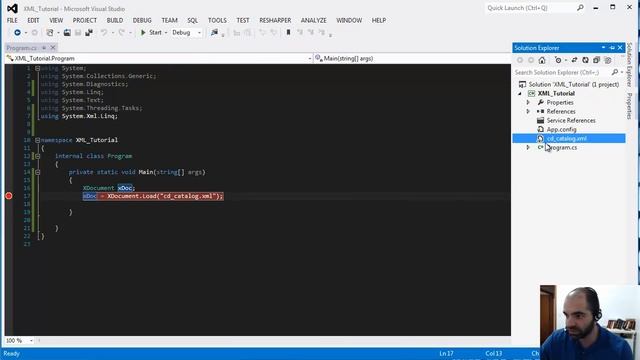Click the Home icon in Solution Explorer
Viewport: 640px width, 360px height.
[542, 60]
